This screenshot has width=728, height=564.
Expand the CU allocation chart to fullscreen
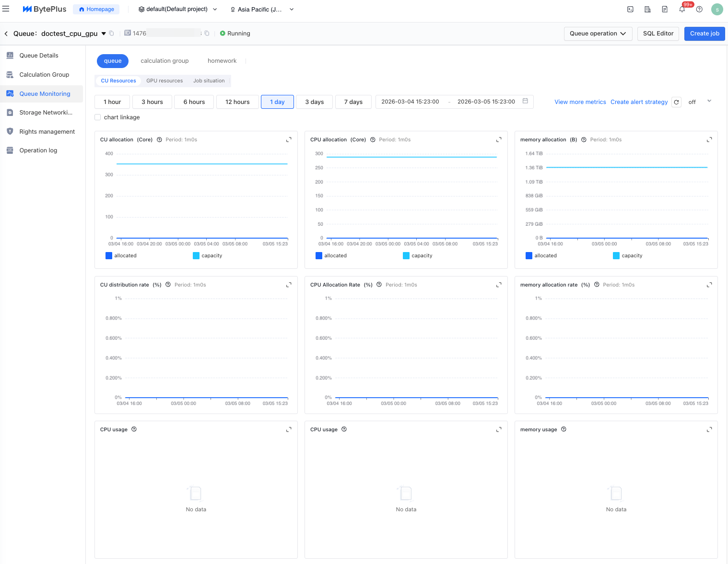coord(289,139)
